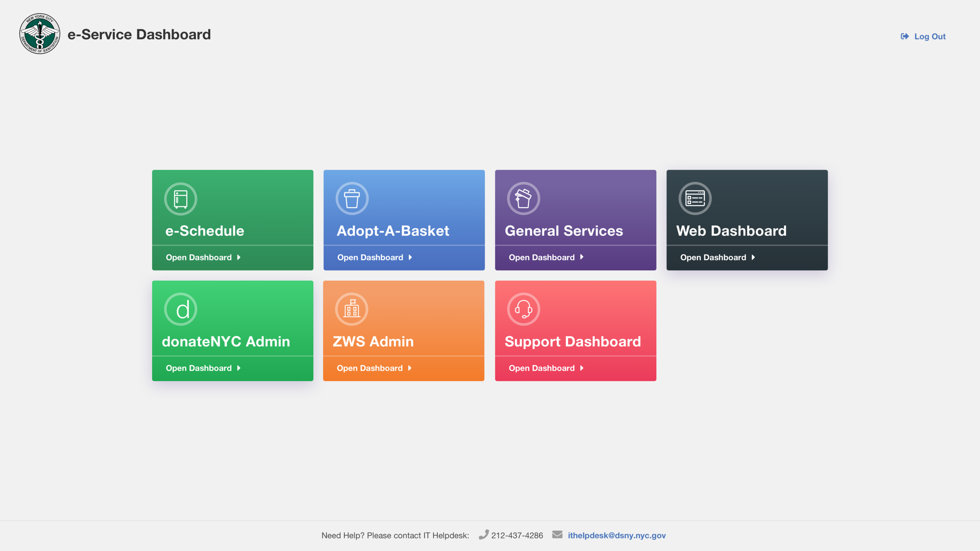
Task: Open the General Services dashboard
Action: pos(542,257)
